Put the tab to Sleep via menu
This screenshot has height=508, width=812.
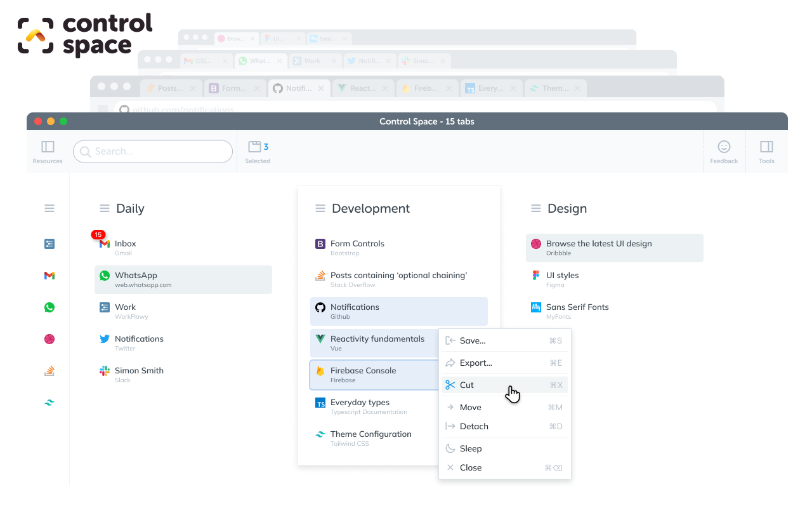471,449
